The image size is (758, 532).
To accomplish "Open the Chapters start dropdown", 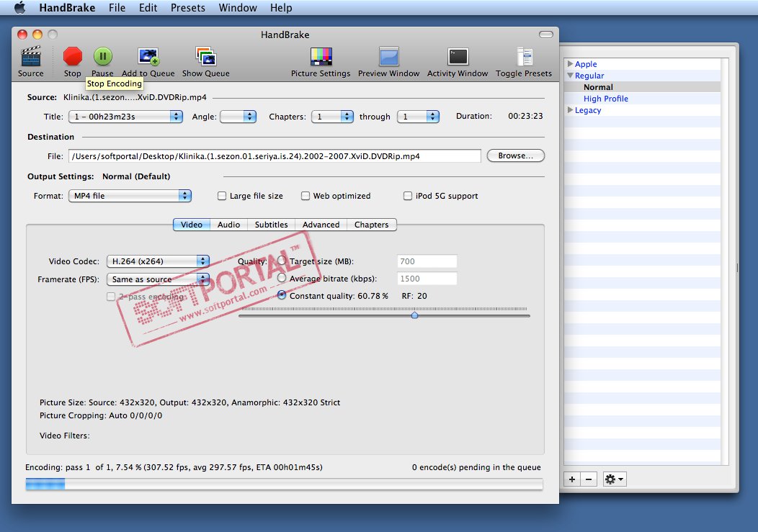I will 332,117.
